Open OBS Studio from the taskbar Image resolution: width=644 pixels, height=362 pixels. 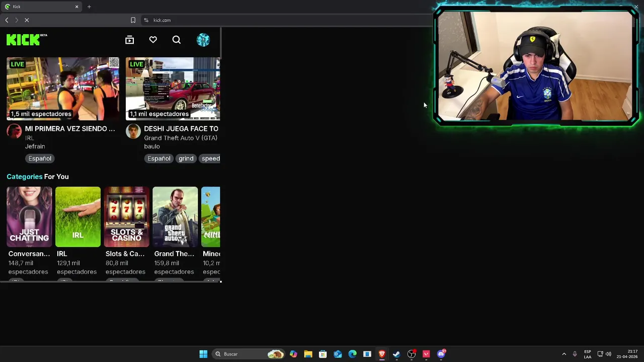click(x=412, y=354)
